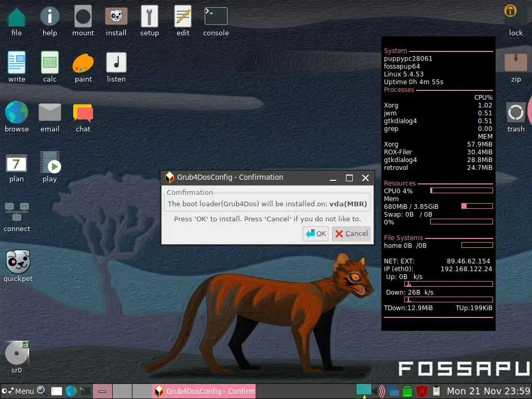
Task: Launch the listen music player icon
Action: tap(116, 62)
